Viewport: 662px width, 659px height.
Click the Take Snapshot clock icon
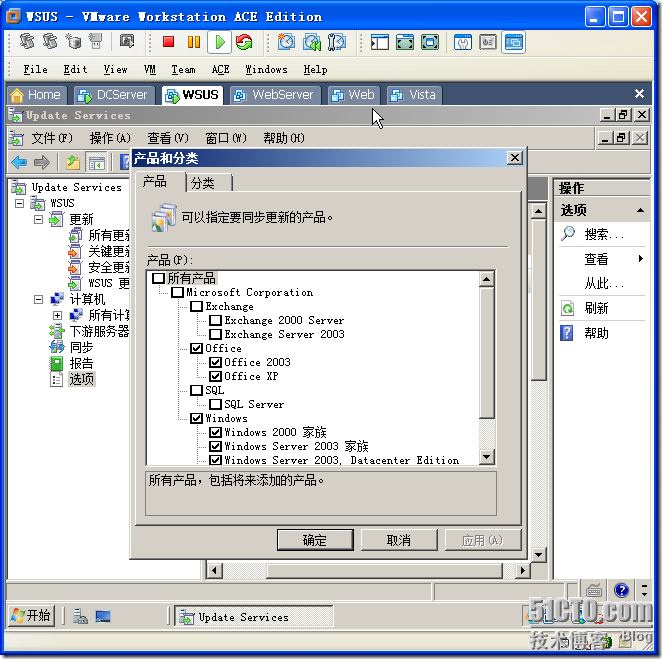[286, 42]
